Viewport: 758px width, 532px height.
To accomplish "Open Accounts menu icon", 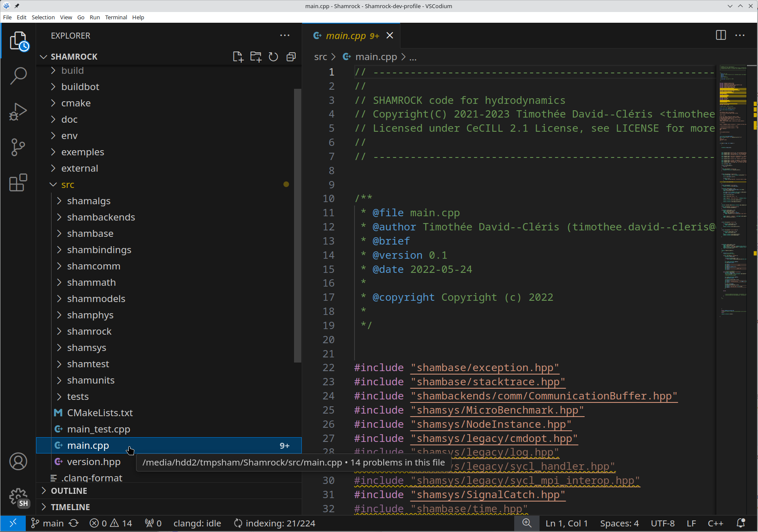I will click(18, 462).
